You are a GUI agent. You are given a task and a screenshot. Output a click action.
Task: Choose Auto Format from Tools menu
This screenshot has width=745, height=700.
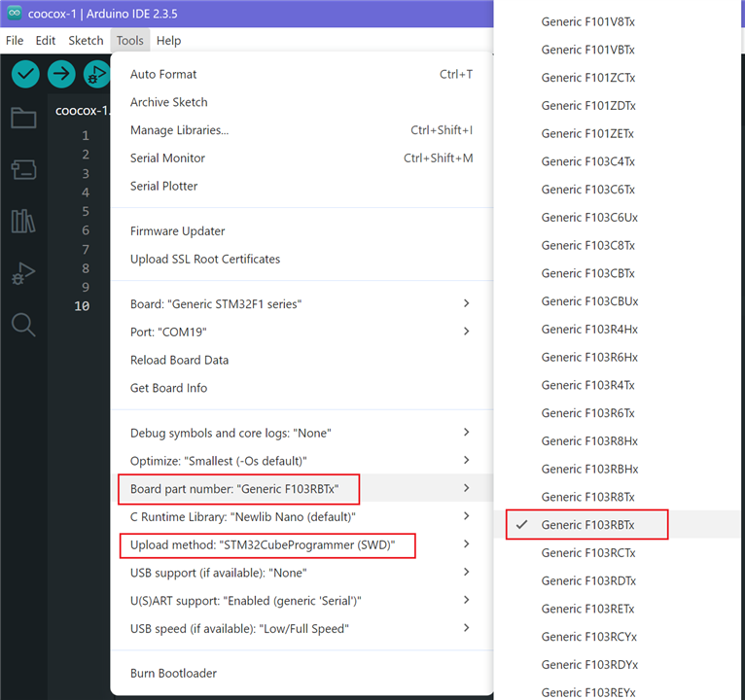[302, 74]
